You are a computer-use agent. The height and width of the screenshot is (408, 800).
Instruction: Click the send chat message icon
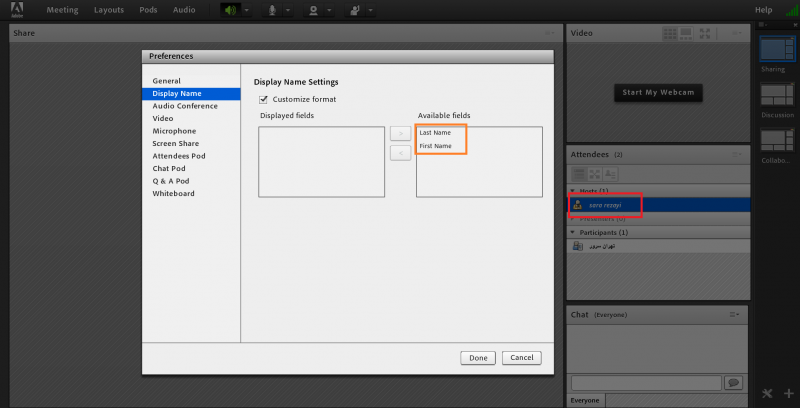pos(733,383)
